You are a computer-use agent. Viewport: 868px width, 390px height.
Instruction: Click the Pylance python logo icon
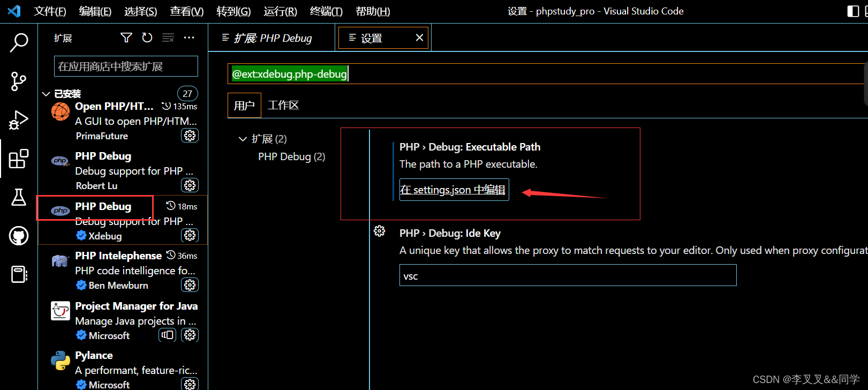(61, 361)
